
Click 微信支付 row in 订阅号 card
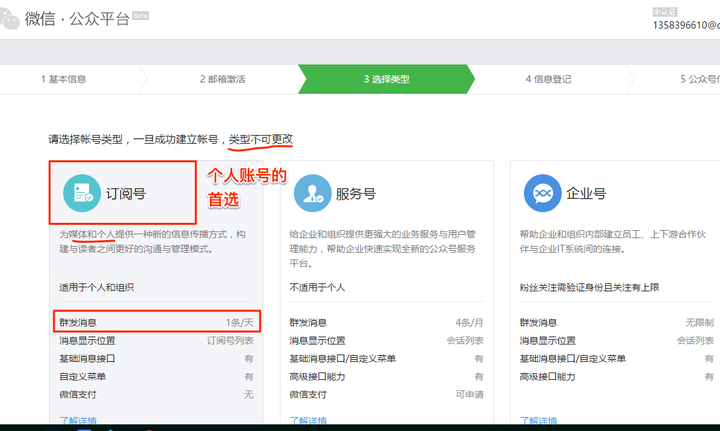pyautogui.click(x=157, y=394)
